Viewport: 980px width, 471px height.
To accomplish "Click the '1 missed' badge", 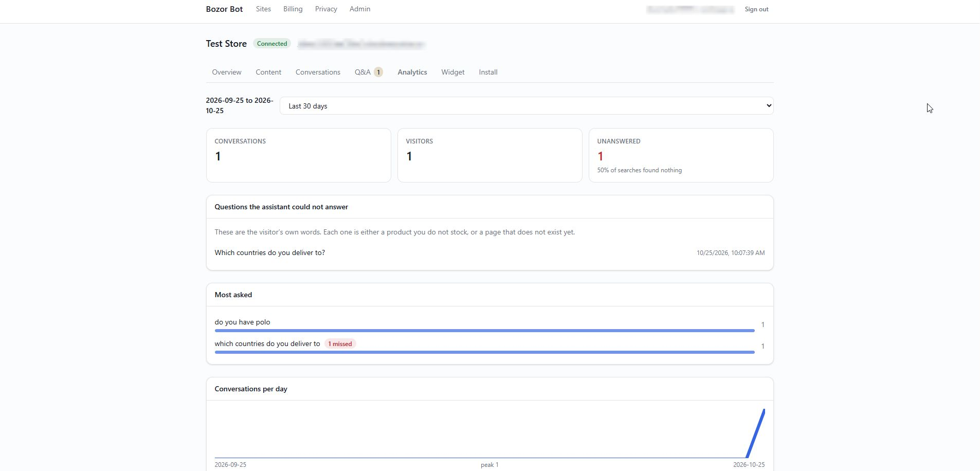I will pyautogui.click(x=340, y=343).
